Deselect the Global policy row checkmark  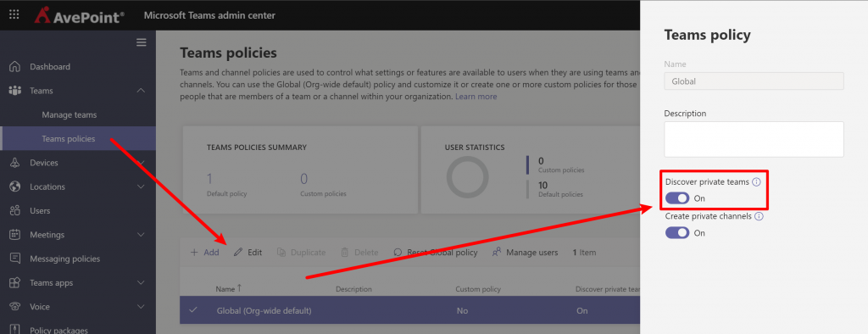pyautogui.click(x=193, y=310)
